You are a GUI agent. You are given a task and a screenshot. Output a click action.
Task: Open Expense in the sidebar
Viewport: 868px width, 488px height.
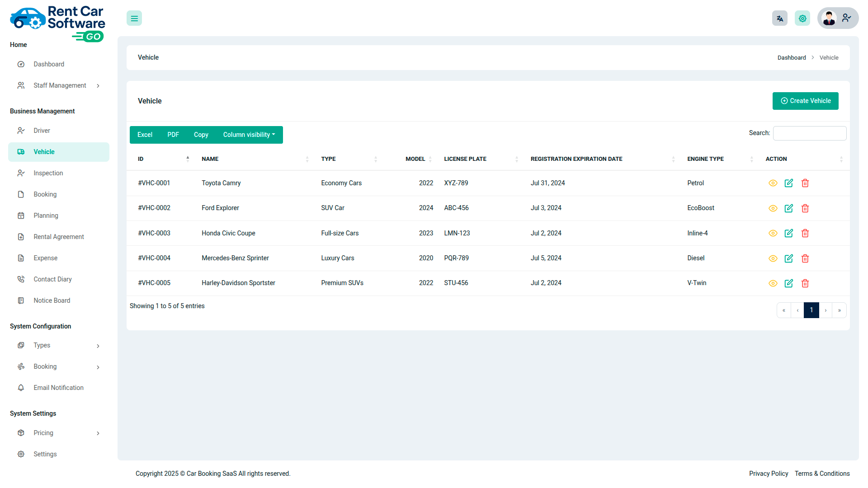click(x=59, y=258)
